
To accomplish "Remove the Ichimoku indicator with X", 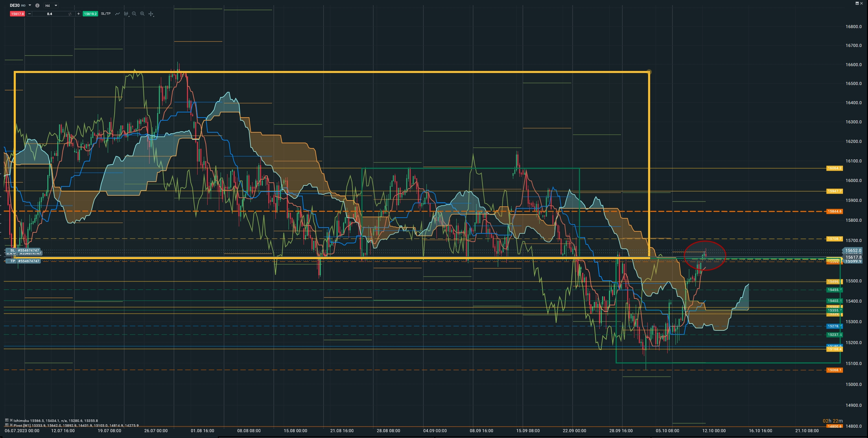I will pyautogui.click(x=11, y=420).
